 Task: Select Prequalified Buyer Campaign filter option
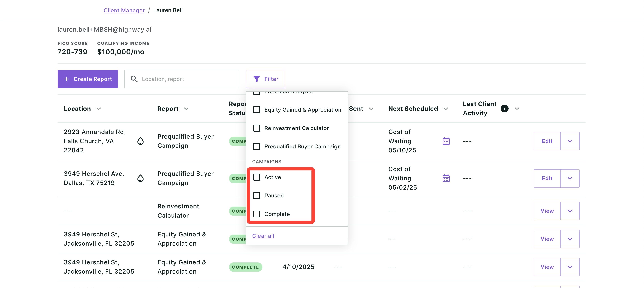pos(302,146)
